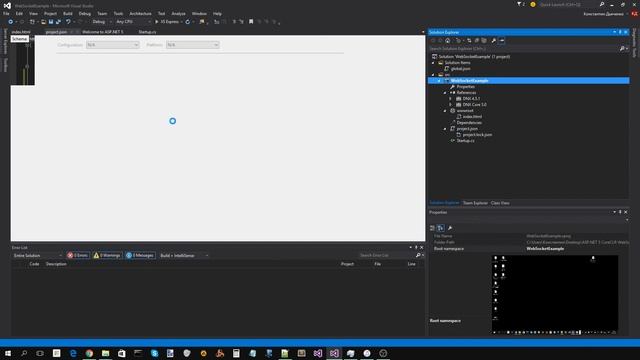Click the Sync with Active Document icon

click(469, 40)
